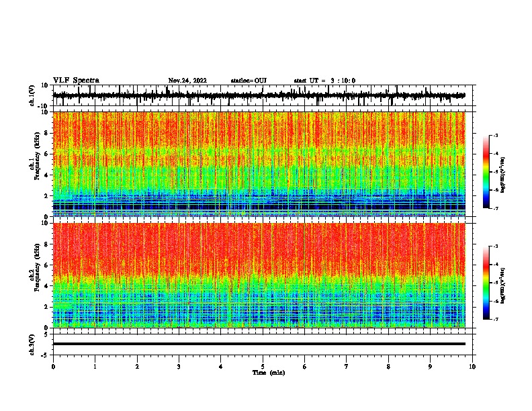Click the time axis tick label '0'
Viewport: 532px width, 411px height.
(x=53, y=367)
